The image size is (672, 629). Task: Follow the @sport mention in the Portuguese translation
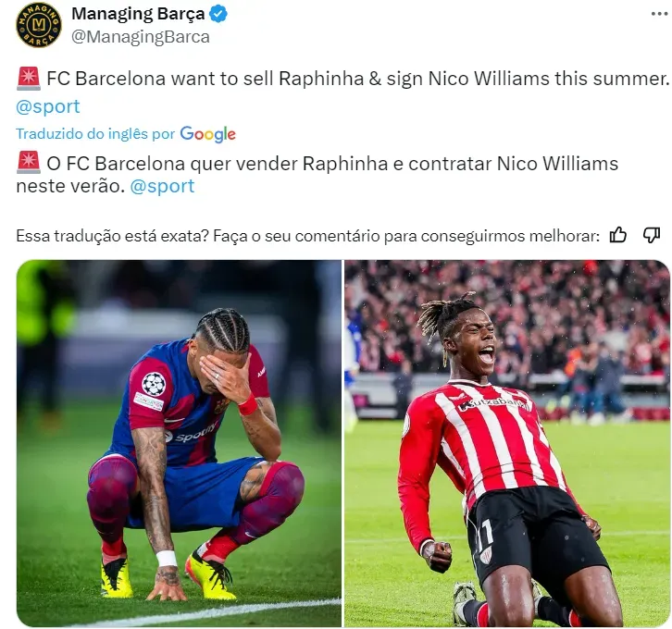click(162, 186)
